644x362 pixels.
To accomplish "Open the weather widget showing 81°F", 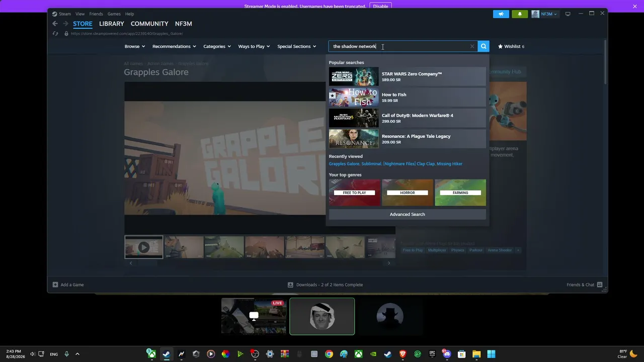I will point(627,354).
